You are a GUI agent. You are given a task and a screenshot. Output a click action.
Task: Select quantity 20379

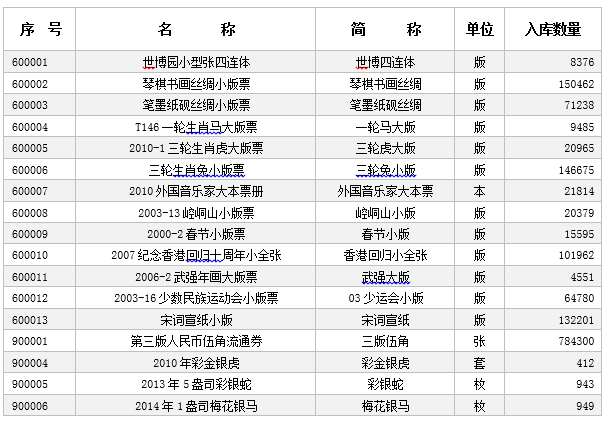click(579, 213)
